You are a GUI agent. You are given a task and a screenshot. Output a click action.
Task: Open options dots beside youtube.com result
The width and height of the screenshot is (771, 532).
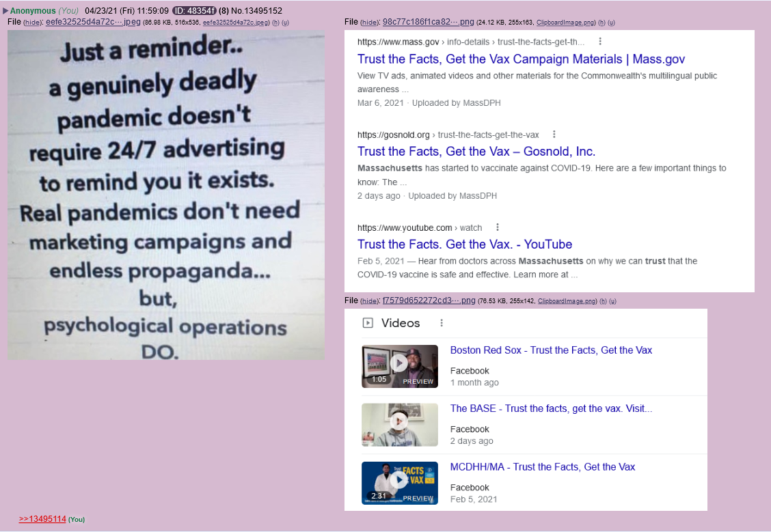click(498, 227)
